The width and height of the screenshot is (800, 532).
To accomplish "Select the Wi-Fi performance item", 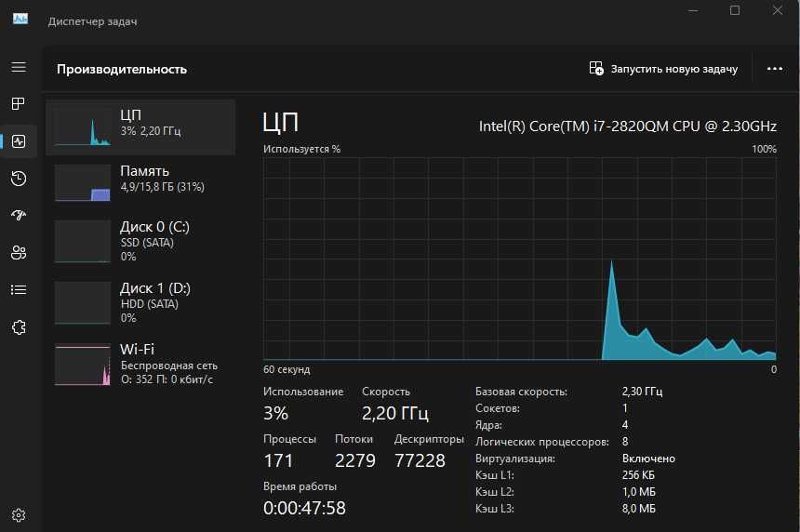I will coord(140,364).
